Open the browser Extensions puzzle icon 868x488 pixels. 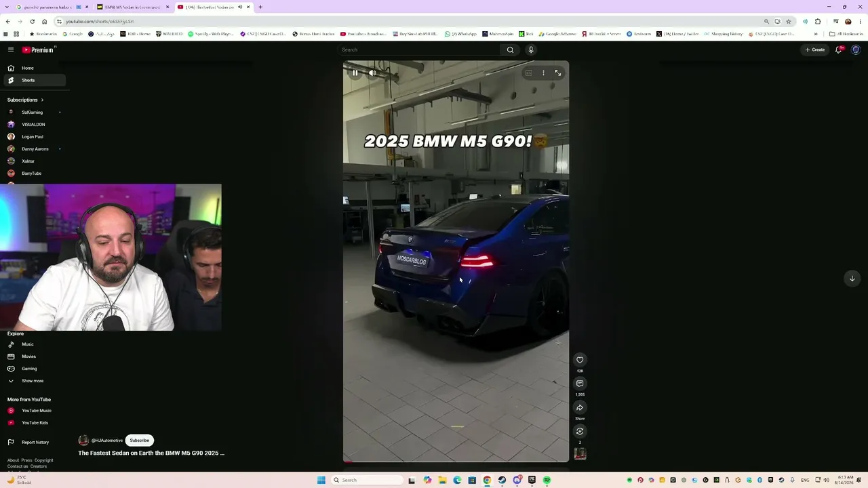tap(818, 22)
